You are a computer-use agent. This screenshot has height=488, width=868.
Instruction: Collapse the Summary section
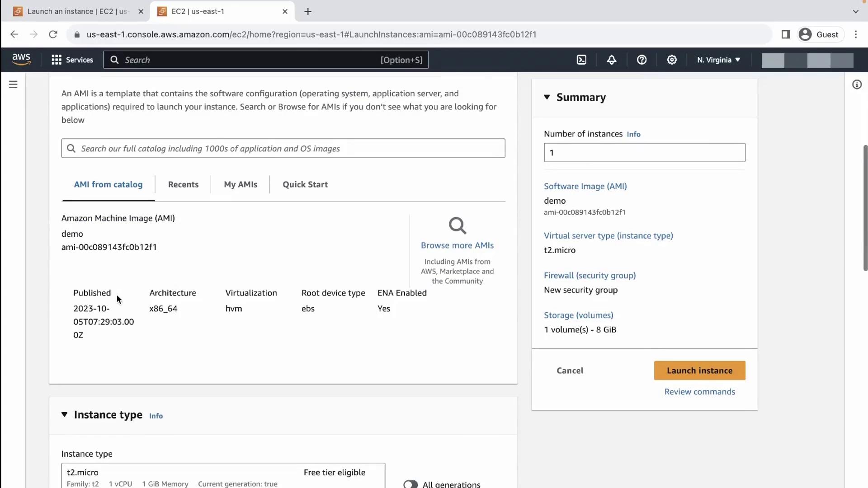coord(547,97)
